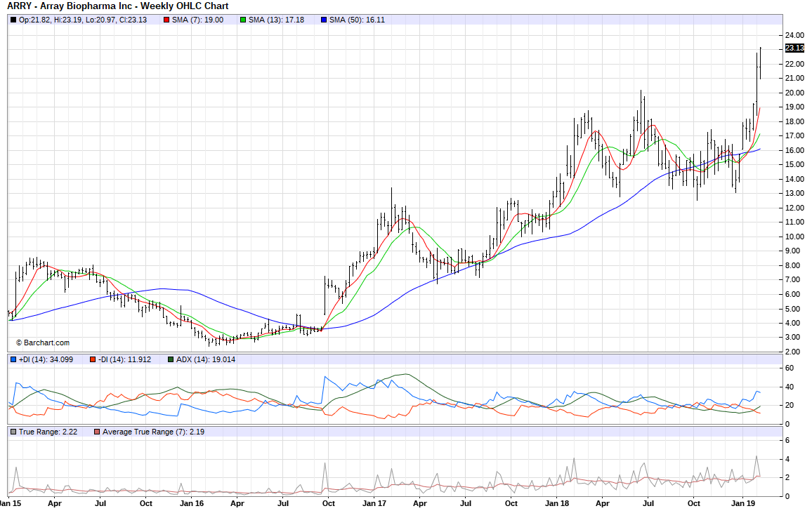Click the red SMA (7) legend swatch

point(166,20)
